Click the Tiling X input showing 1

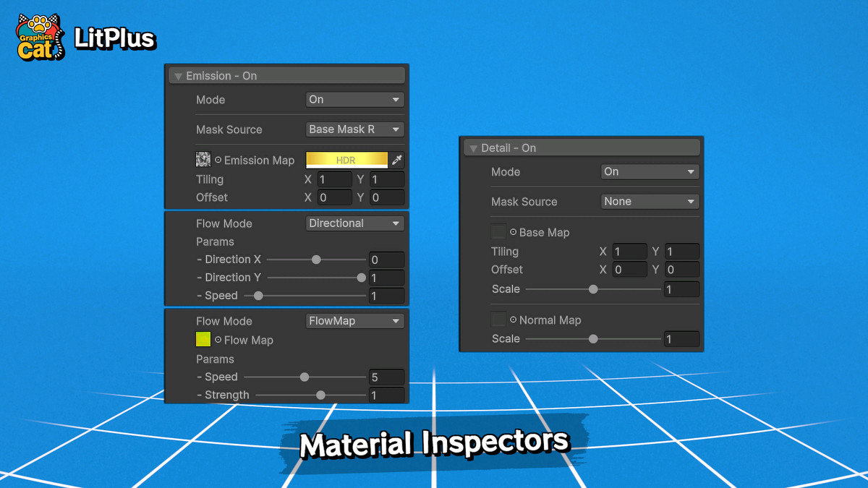pos(334,179)
